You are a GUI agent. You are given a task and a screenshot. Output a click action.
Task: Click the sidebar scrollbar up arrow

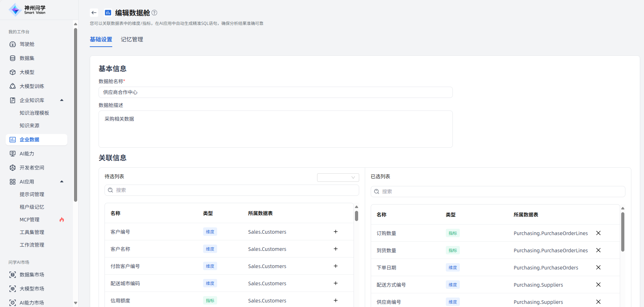(x=75, y=24)
